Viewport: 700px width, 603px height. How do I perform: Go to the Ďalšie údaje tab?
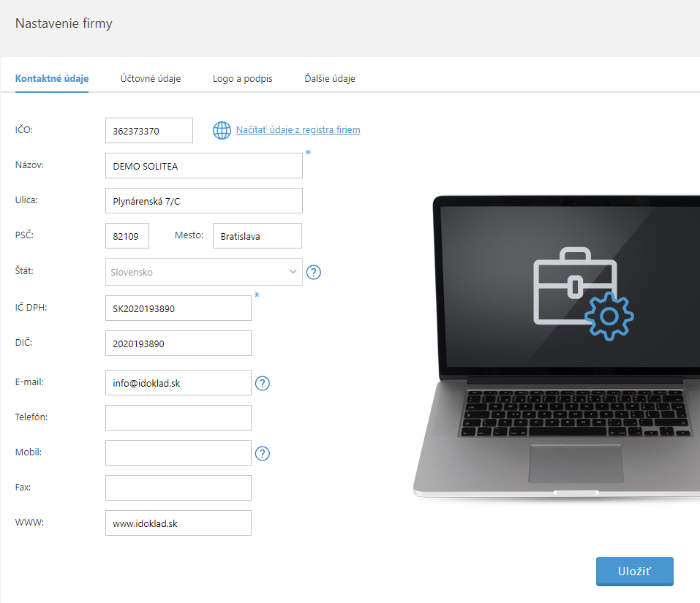330,78
